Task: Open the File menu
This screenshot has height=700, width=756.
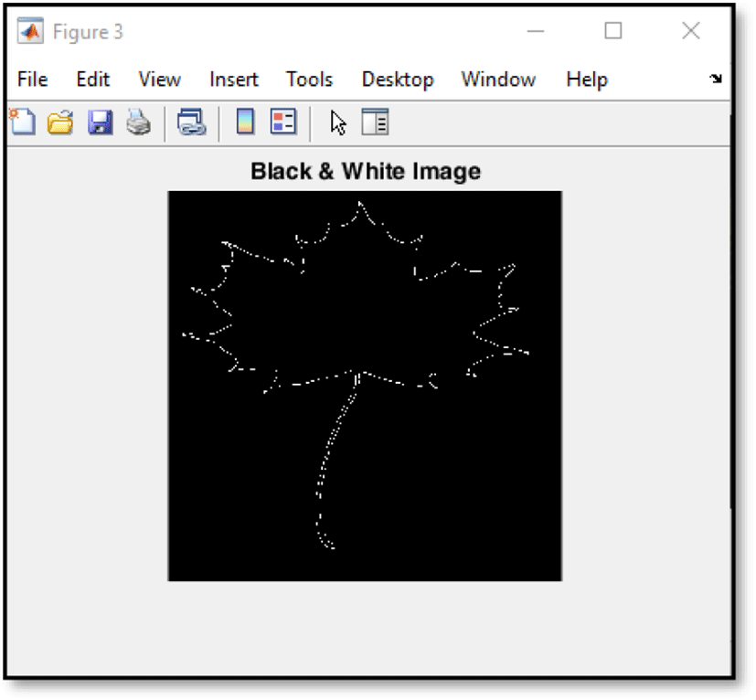Action: click(32, 80)
